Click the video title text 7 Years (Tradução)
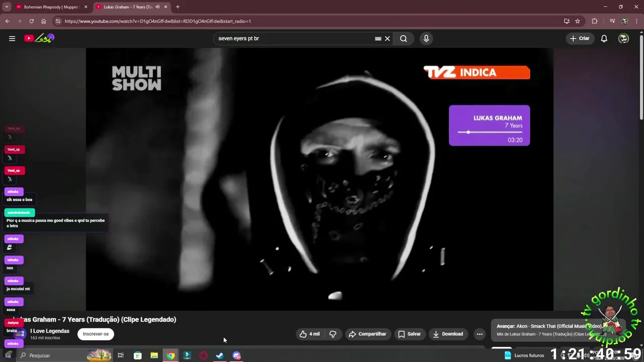Viewport: 644px width, 362px height. pos(94,319)
